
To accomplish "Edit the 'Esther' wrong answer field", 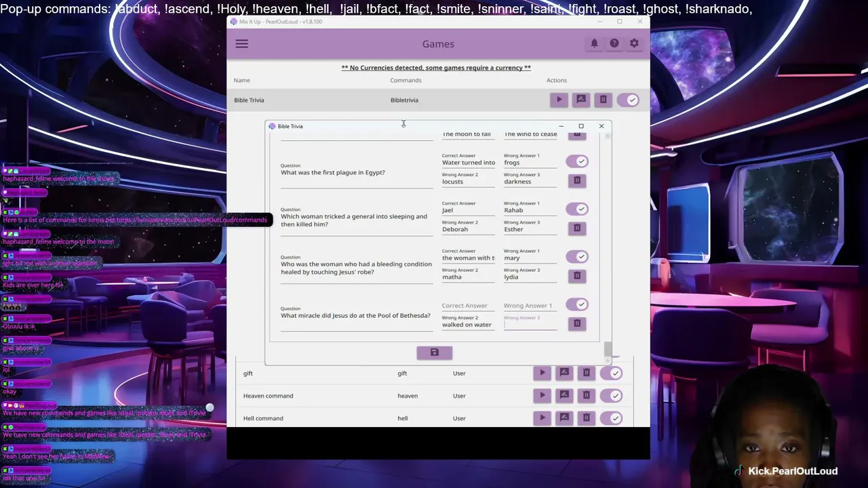I will [x=530, y=229].
